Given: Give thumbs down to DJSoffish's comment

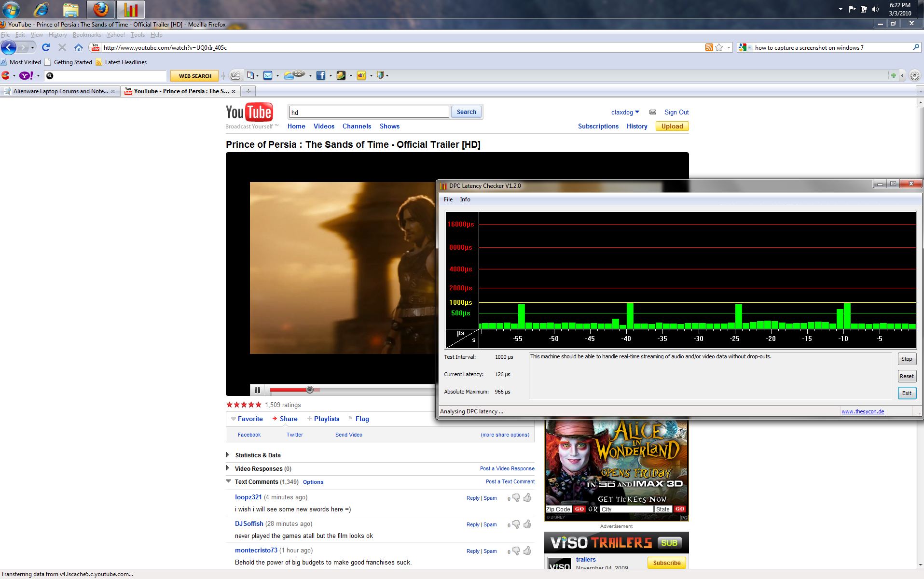Looking at the screenshot, I should pos(516,524).
